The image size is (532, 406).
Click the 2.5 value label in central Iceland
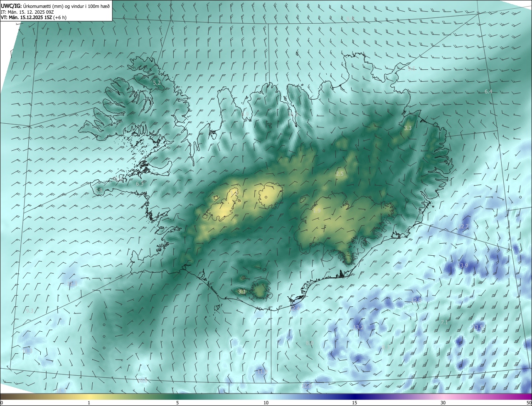tap(340, 174)
